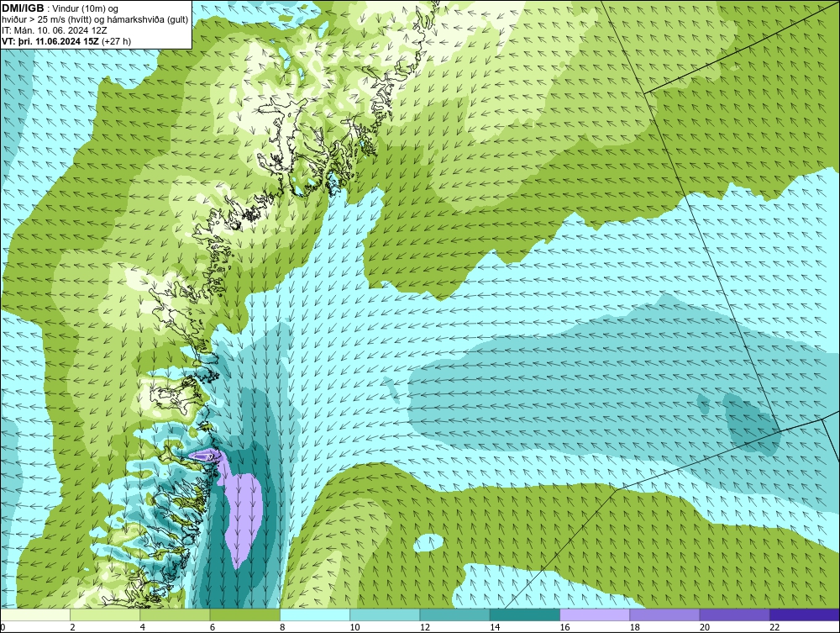Screen dimensions: 840x633
Task: Click the '10' label on the color scale
Action: 354,627
